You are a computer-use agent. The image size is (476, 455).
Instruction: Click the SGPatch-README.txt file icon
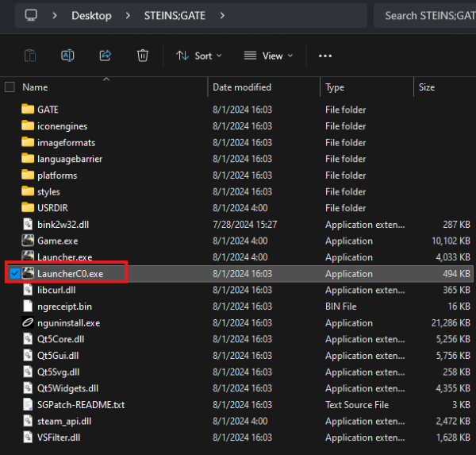(x=28, y=404)
